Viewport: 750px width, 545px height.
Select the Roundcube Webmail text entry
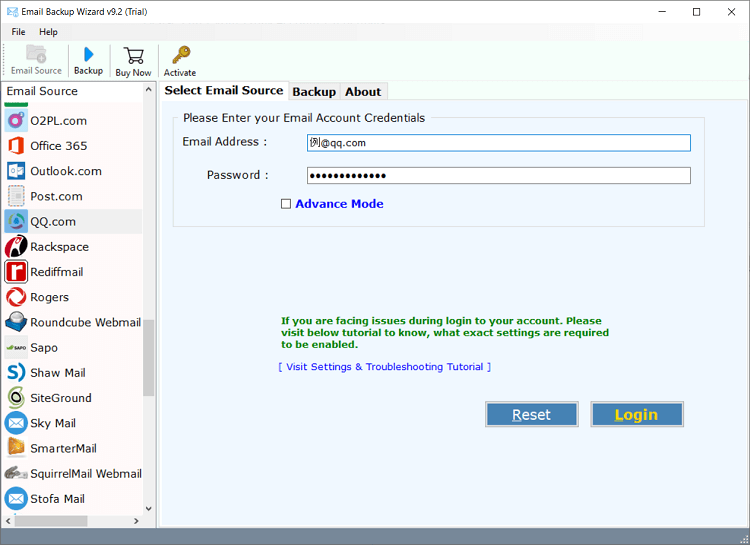point(86,323)
